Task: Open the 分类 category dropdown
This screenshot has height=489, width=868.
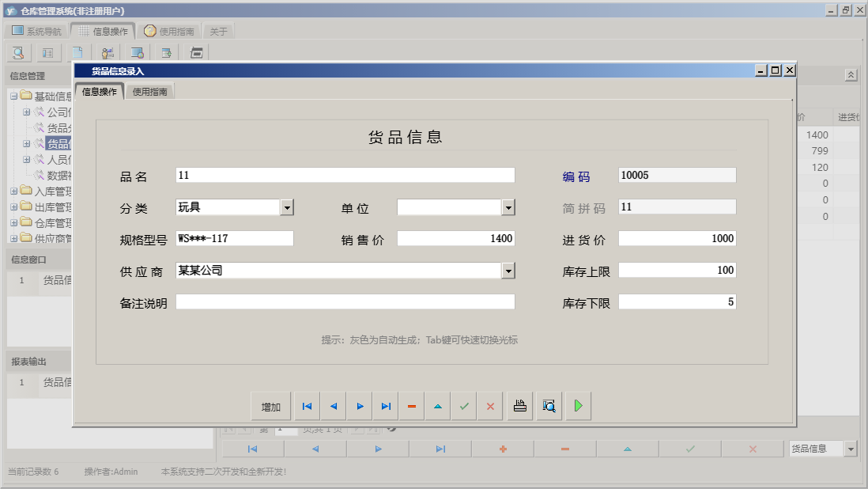Action: click(288, 207)
